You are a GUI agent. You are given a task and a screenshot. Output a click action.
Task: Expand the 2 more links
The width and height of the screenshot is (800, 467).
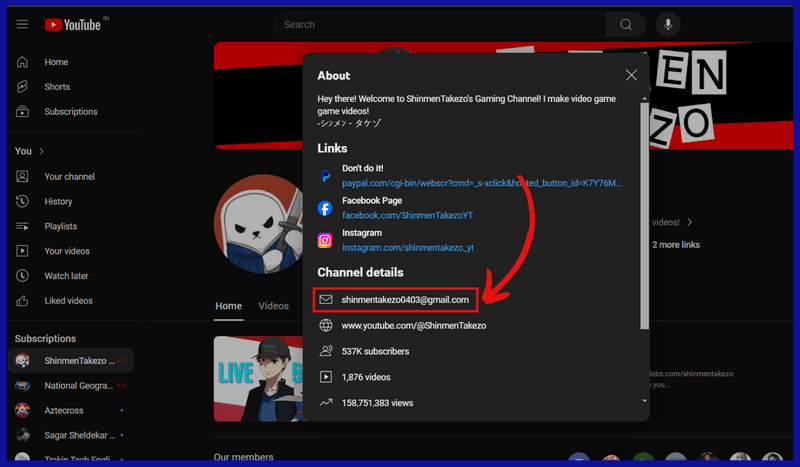tap(676, 245)
